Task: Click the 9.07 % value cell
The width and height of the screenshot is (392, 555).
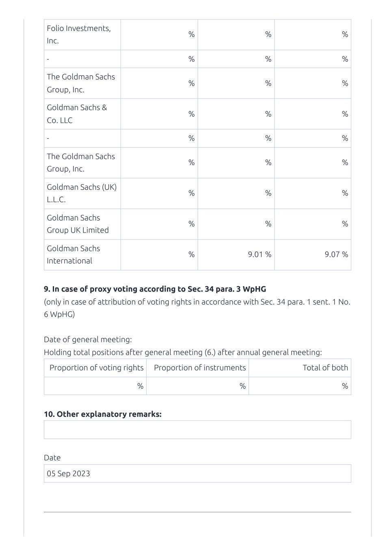Action: click(x=313, y=255)
